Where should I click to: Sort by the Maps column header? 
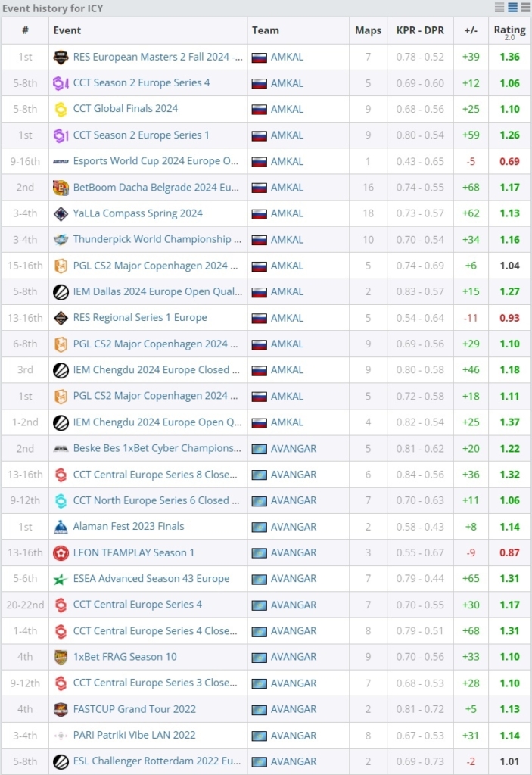[x=368, y=30]
